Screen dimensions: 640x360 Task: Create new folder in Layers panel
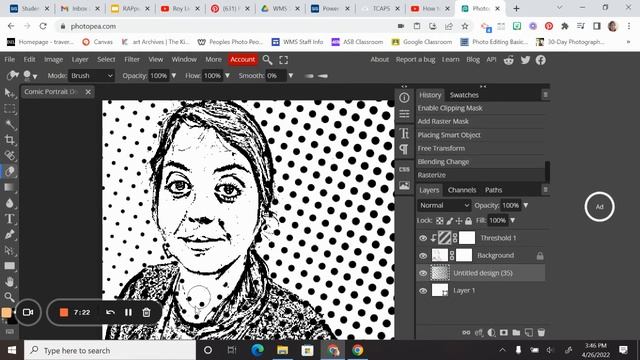(516, 332)
